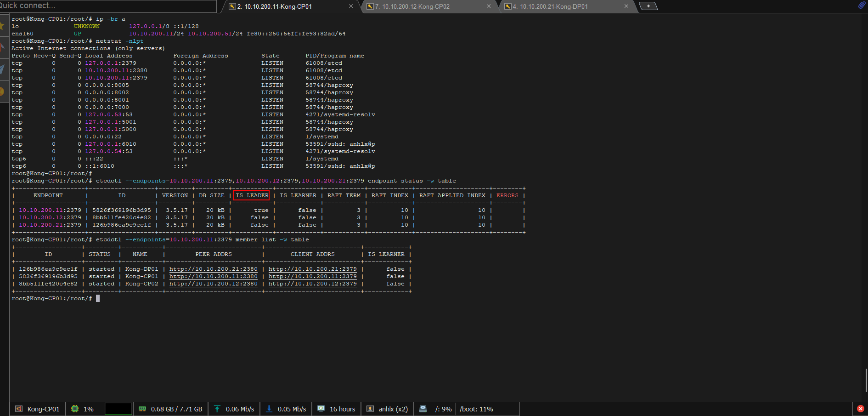Click the uptime monitor icon beside 16 hours
The height and width of the screenshot is (416, 868).
[x=321, y=409]
